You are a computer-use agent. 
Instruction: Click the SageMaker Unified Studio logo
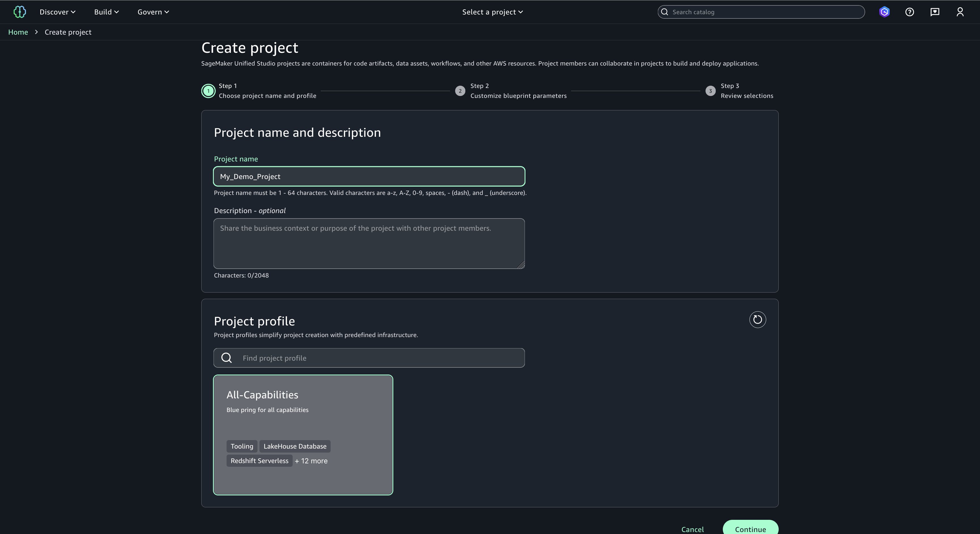click(x=19, y=12)
